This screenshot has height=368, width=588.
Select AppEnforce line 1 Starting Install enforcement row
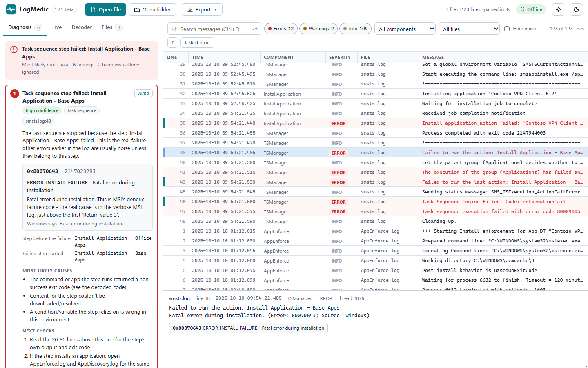[x=375, y=231]
